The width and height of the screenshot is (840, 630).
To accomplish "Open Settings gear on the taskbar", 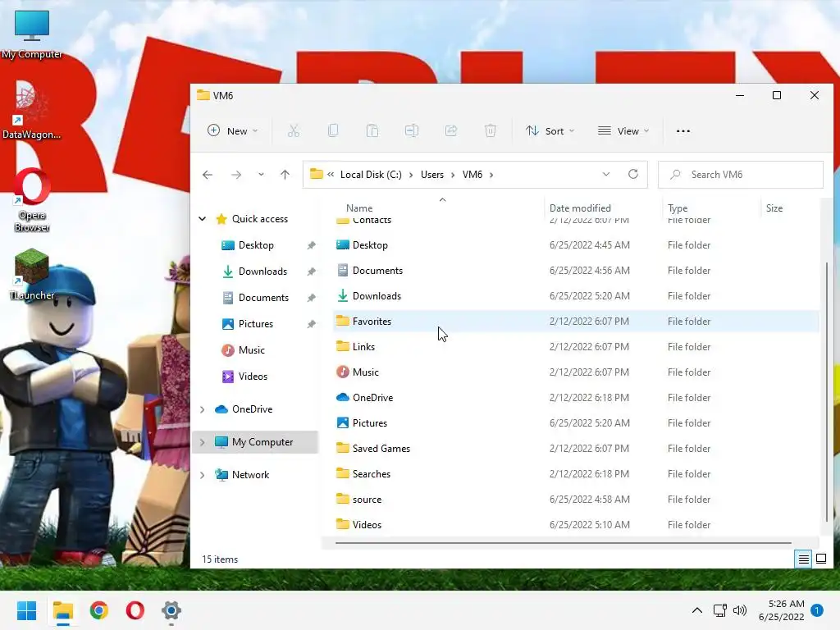I will [x=171, y=610].
